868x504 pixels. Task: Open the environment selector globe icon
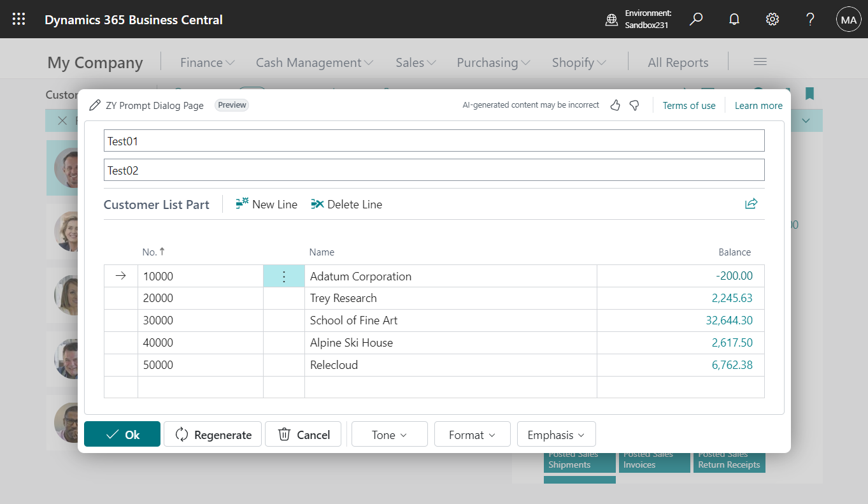(612, 19)
